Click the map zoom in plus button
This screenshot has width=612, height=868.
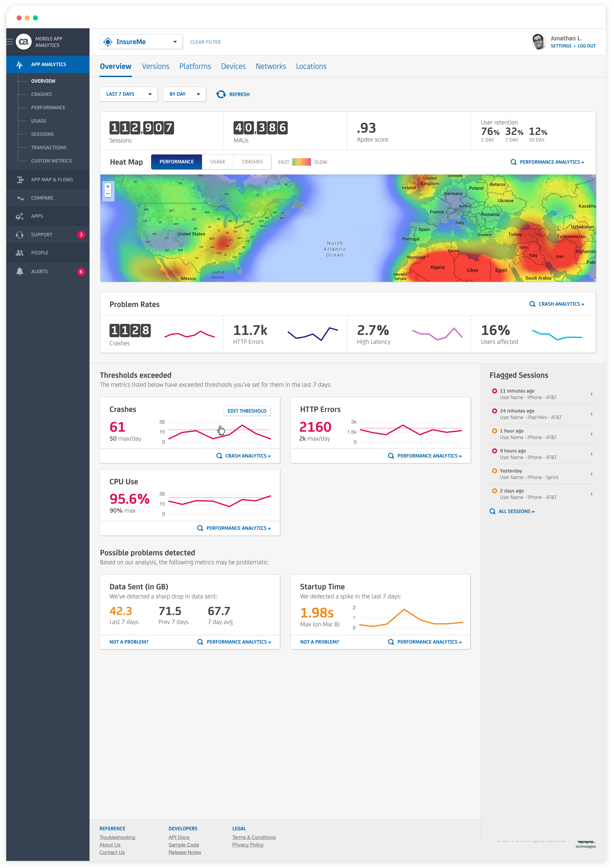[x=108, y=187]
